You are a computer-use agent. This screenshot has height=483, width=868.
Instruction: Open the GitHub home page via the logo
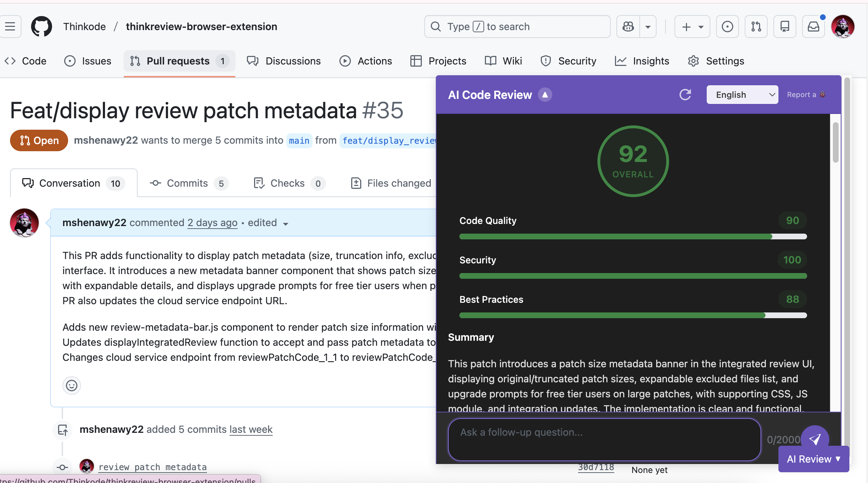click(41, 27)
